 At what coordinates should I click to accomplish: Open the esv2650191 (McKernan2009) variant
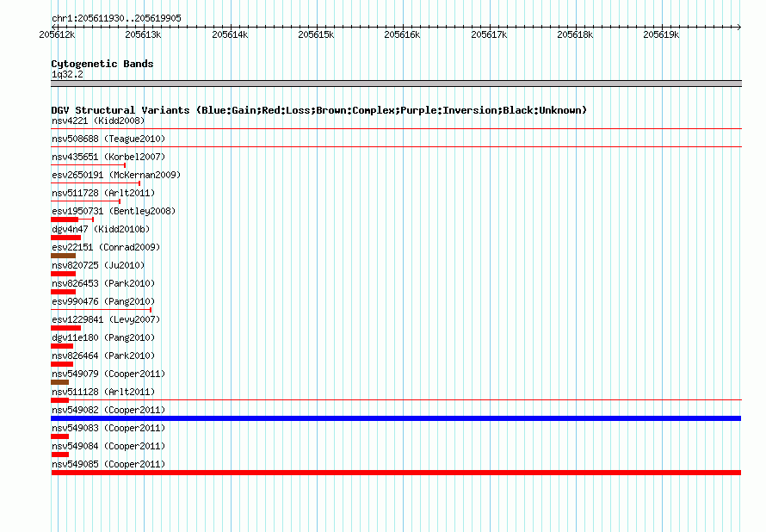pyautogui.click(x=116, y=175)
